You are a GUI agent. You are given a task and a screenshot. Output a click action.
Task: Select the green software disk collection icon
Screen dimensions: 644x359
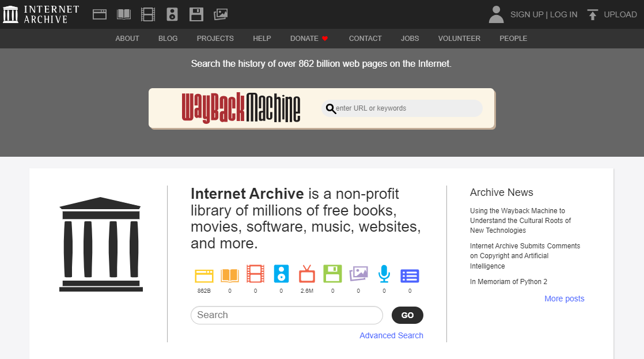(x=332, y=275)
